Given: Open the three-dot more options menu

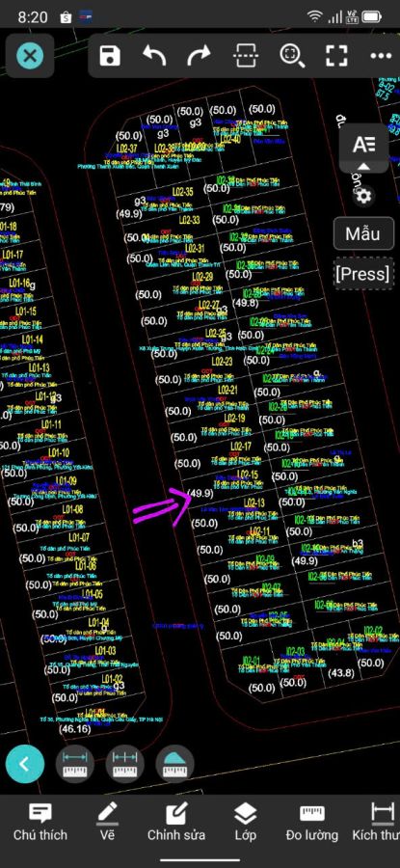Looking at the screenshot, I should (x=381, y=56).
